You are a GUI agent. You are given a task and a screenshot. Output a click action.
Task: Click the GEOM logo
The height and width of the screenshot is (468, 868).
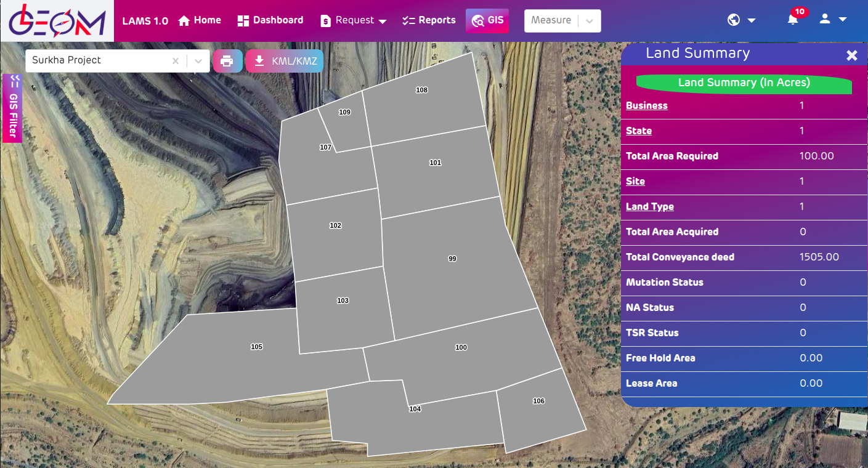[x=57, y=20]
